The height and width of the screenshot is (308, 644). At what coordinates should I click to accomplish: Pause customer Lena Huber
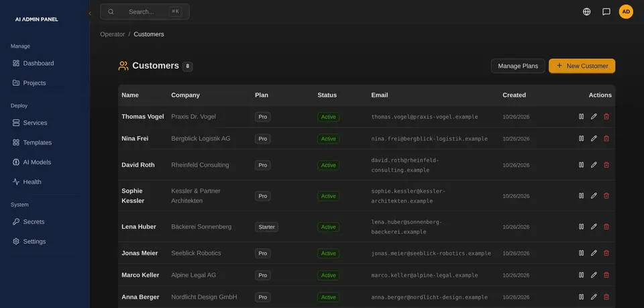tap(581, 227)
